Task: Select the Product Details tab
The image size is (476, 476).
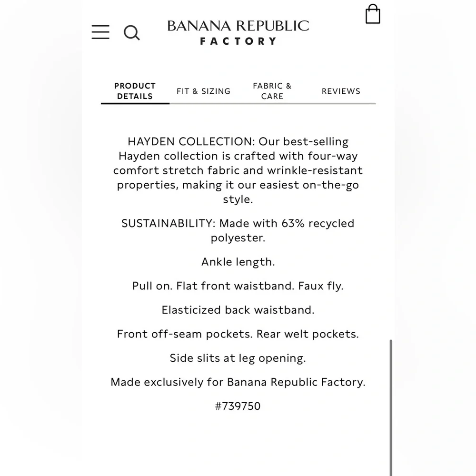Action: [x=135, y=91]
